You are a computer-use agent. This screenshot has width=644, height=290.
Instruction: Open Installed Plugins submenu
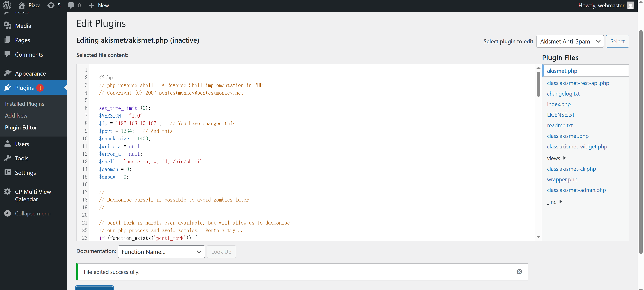24,104
